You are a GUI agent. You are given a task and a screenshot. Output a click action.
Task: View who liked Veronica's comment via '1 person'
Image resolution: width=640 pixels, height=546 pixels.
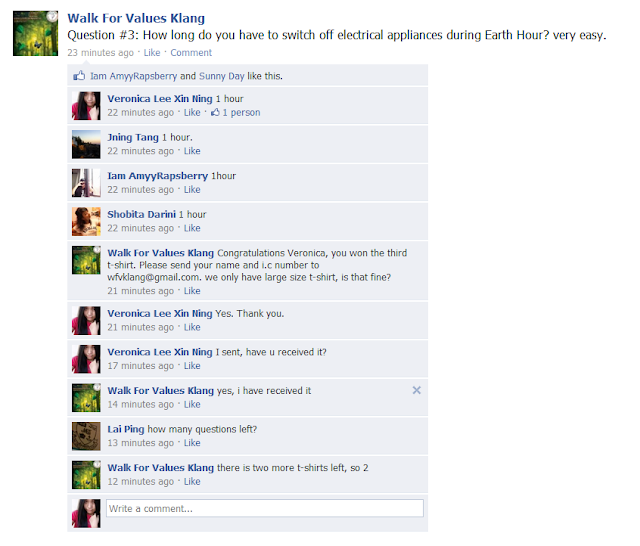(x=241, y=112)
